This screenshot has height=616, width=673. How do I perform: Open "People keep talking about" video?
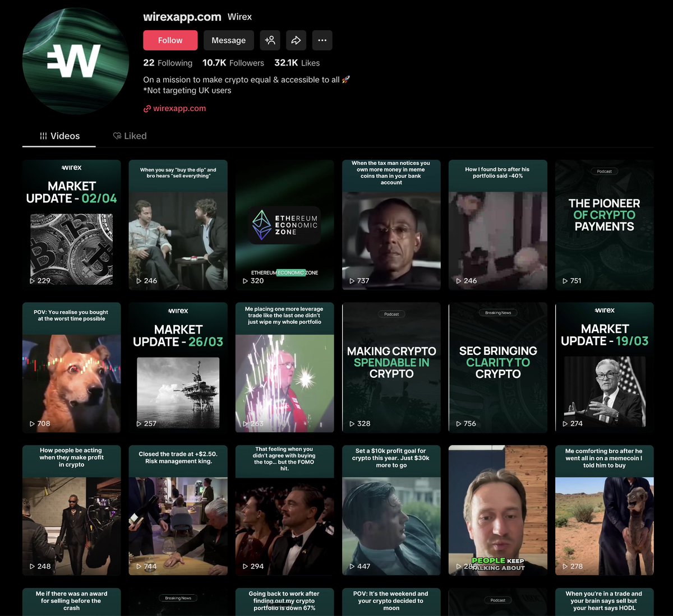click(498, 510)
